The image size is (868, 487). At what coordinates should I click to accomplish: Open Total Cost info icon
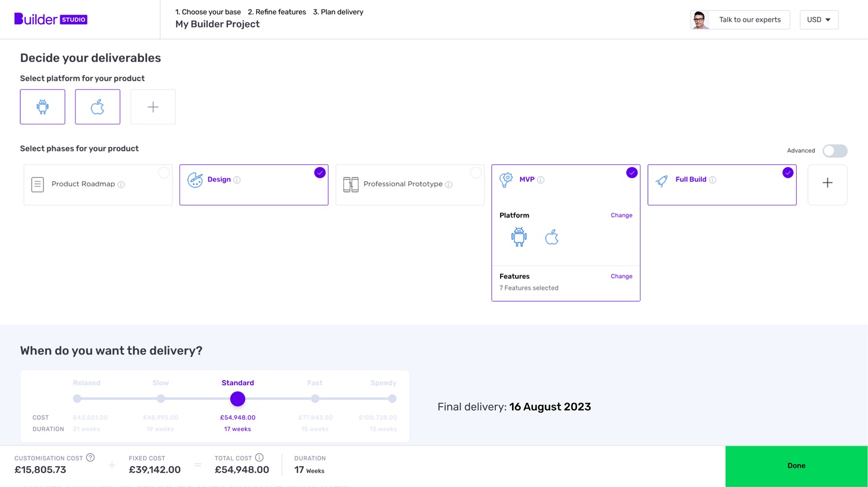click(259, 458)
